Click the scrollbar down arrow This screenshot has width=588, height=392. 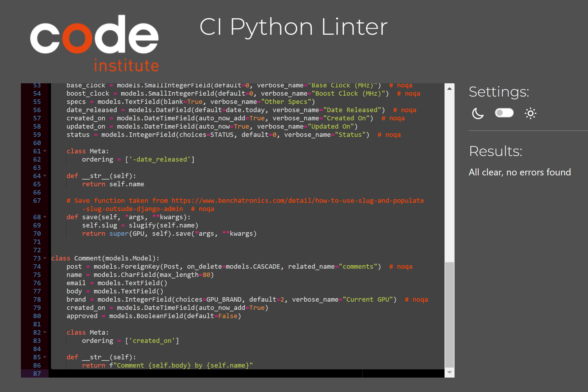pyautogui.click(x=449, y=373)
